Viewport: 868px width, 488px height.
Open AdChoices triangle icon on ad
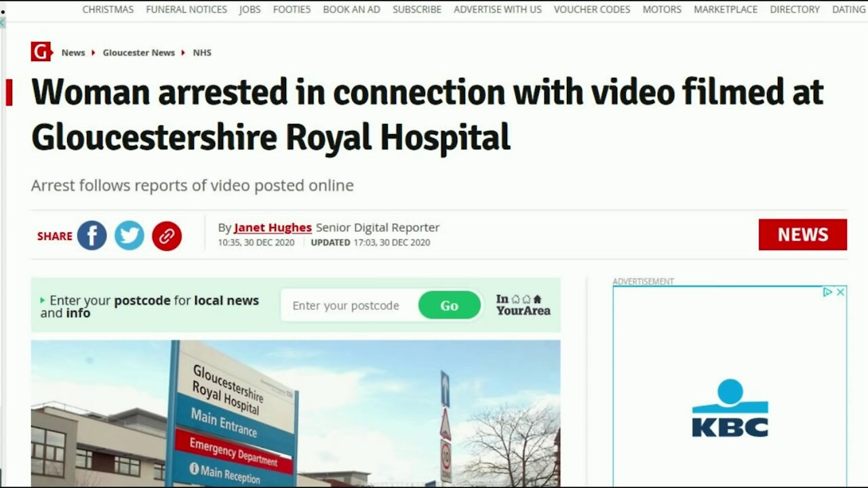click(x=827, y=292)
